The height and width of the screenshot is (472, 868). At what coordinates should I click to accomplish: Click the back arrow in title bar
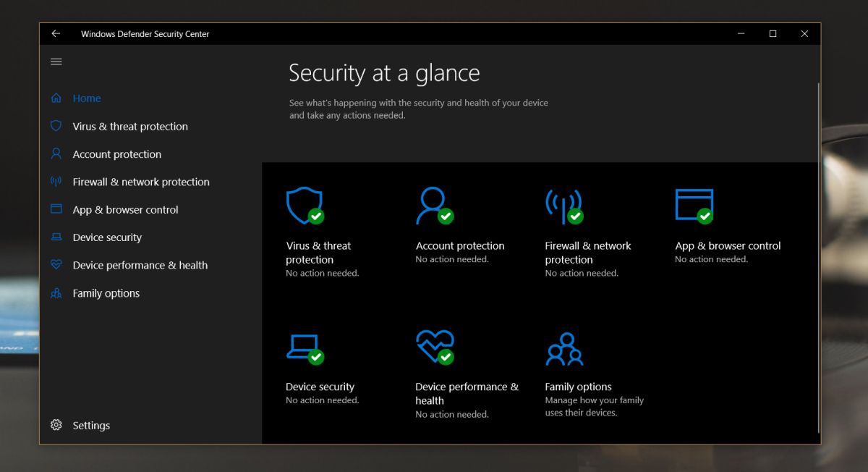[x=56, y=34]
